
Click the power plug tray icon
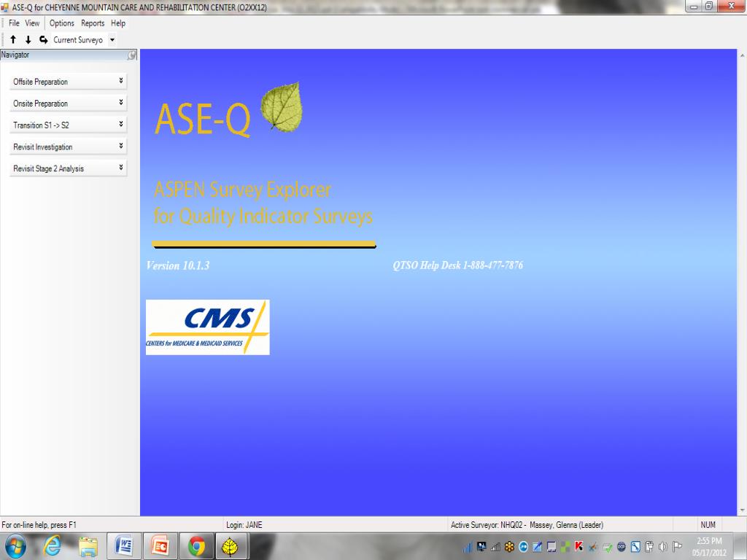point(649,547)
